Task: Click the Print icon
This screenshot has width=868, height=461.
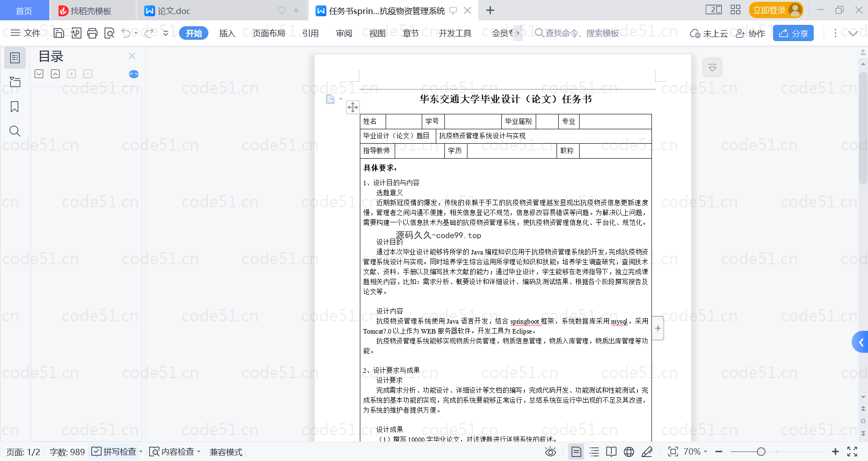Action: pyautogui.click(x=92, y=33)
